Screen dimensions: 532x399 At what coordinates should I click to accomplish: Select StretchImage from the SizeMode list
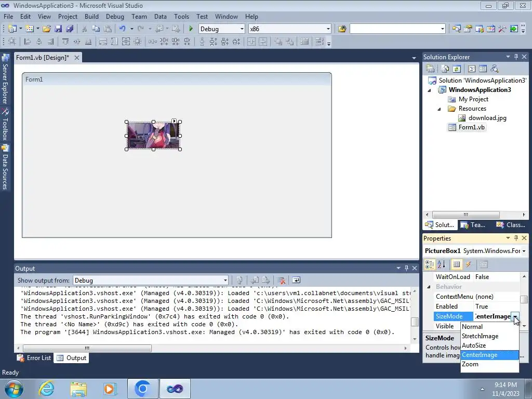click(489, 336)
